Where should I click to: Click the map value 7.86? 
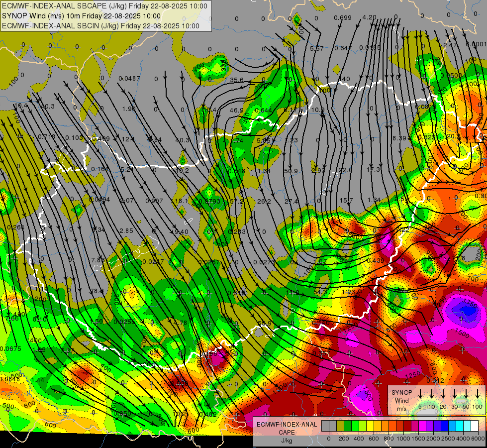[x=98, y=260]
